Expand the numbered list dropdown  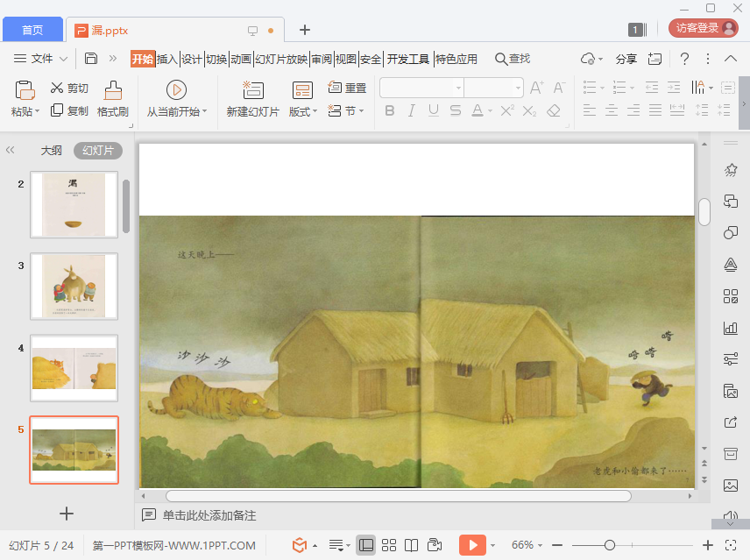(x=632, y=88)
